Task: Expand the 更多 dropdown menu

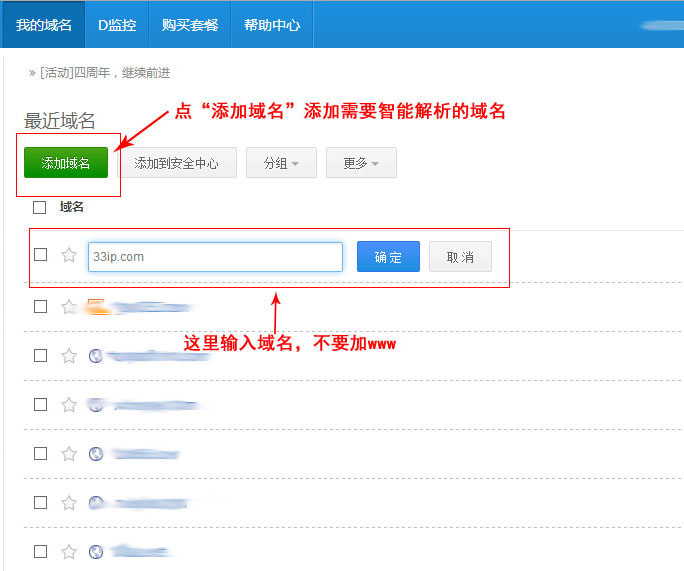Action: [361, 163]
